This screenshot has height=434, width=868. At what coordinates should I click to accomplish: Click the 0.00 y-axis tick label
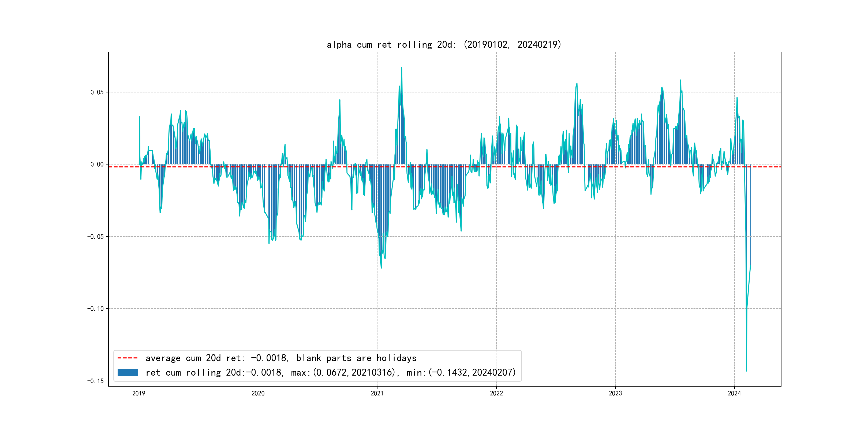(x=97, y=164)
